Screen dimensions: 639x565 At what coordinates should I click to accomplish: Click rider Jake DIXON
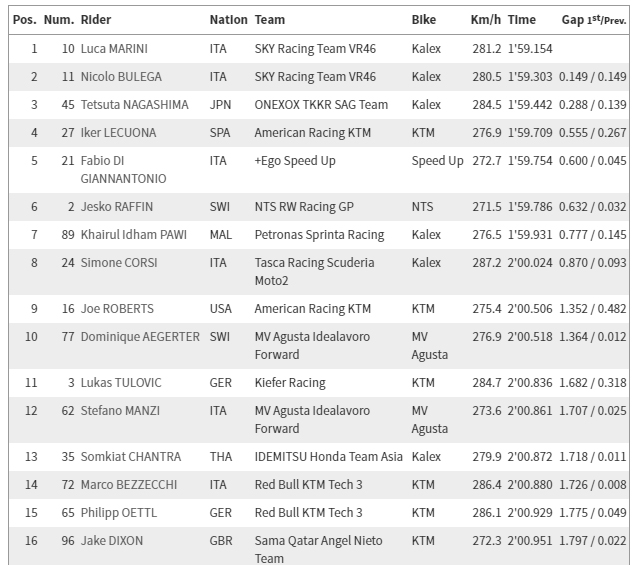point(111,541)
